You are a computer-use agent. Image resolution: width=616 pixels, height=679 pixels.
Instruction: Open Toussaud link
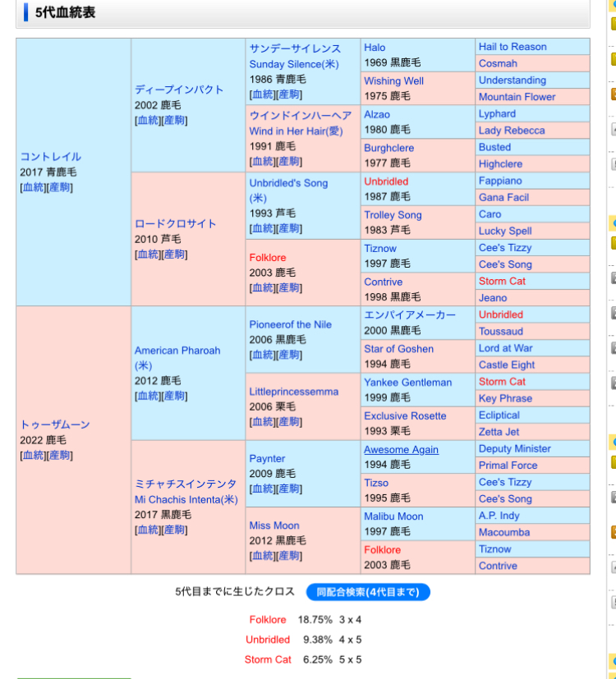(501, 331)
